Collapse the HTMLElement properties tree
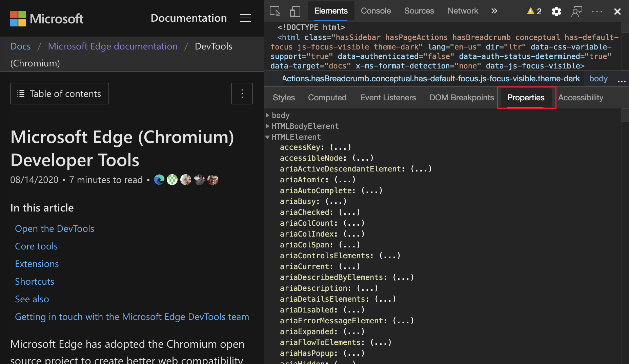Viewport: 629px width, 364px height. [x=268, y=137]
